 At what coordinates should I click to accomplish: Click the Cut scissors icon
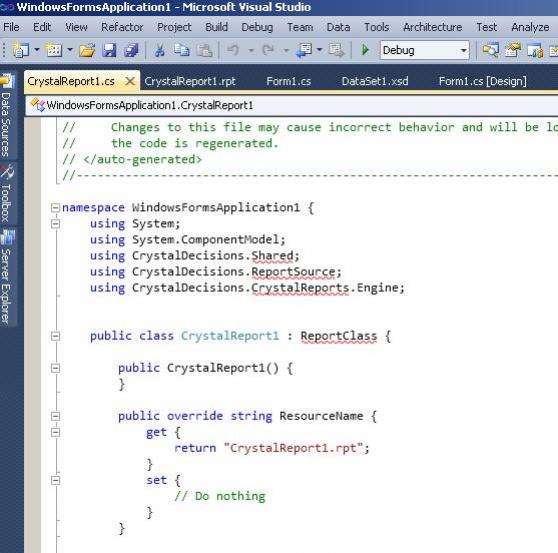pos(160,50)
